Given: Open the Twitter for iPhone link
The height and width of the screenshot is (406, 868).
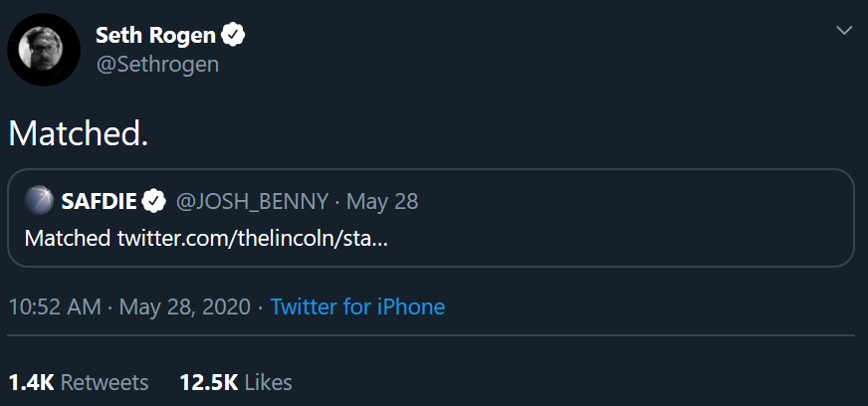Looking at the screenshot, I should [357, 306].
